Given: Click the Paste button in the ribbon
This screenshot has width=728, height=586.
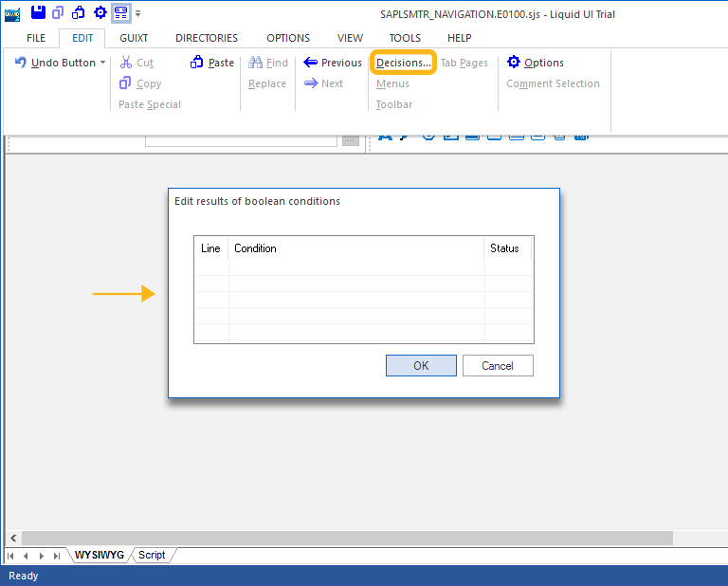Looking at the screenshot, I should [212, 63].
